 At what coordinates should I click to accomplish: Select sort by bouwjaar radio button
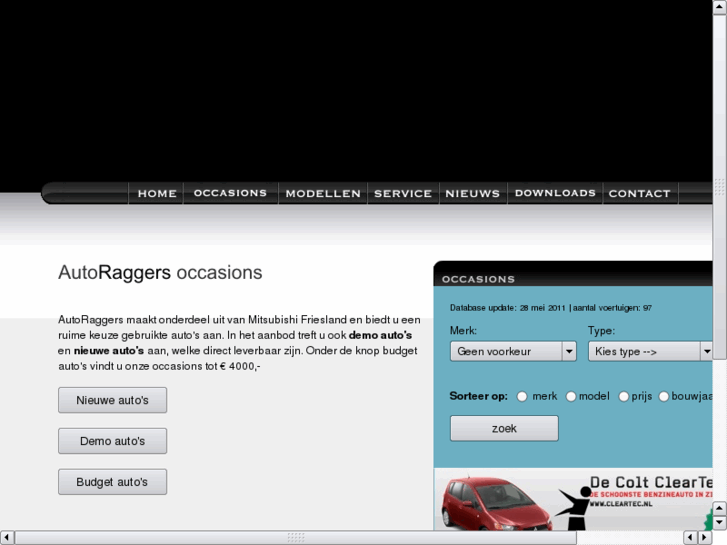pos(664,397)
